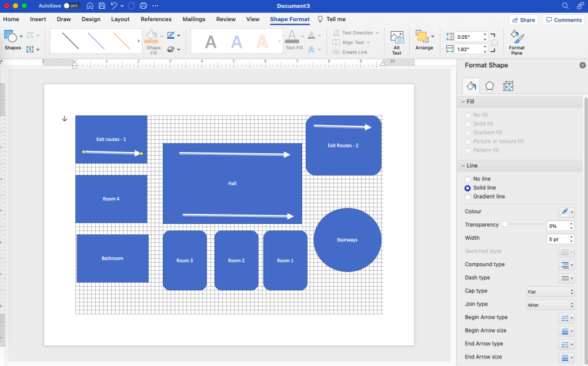Open the Mailings ribbon tab
This screenshot has height=366, width=588.
click(193, 19)
